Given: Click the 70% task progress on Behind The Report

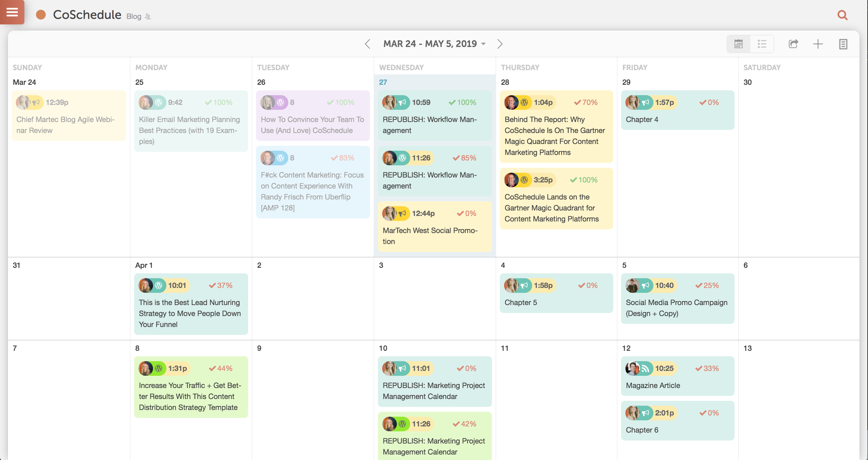Looking at the screenshot, I should 586,102.
